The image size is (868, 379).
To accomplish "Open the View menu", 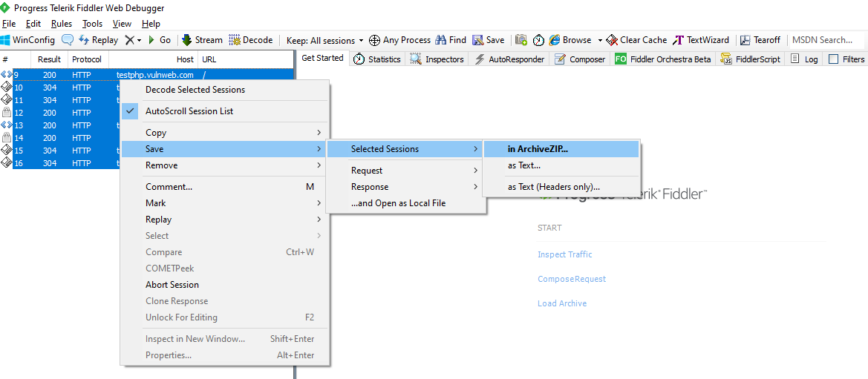I will tap(122, 24).
